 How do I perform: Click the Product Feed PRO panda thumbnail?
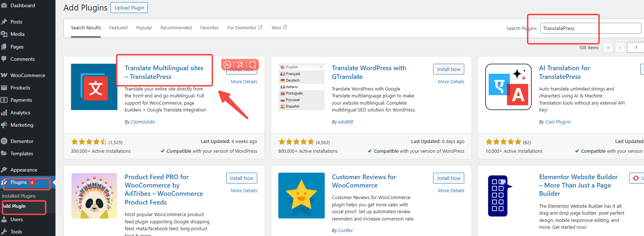pos(94,195)
